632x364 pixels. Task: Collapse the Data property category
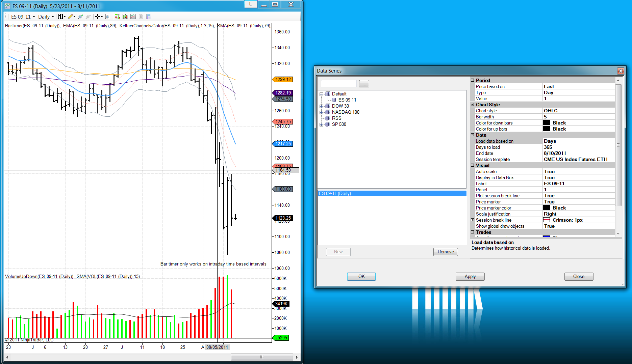pos(473,135)
